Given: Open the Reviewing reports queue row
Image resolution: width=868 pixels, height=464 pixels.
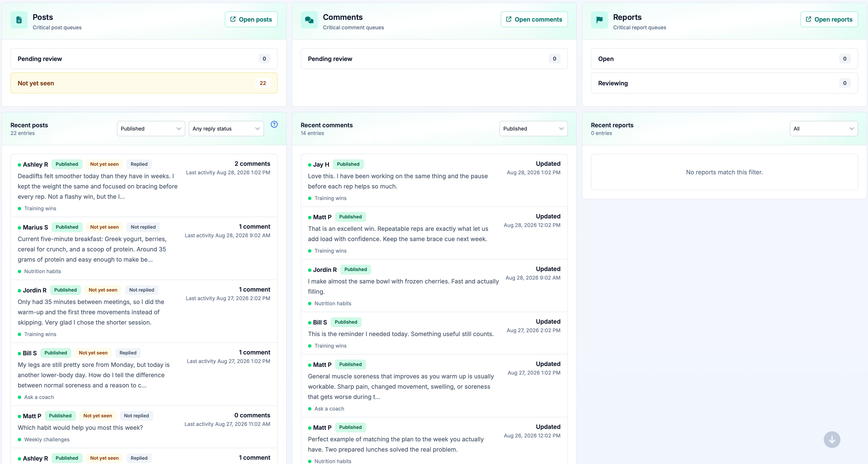Looking at the screenshot, I should point(724,83).
